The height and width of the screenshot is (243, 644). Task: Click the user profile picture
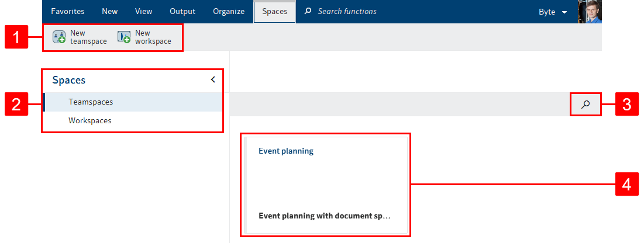click(x=590, y=12)
